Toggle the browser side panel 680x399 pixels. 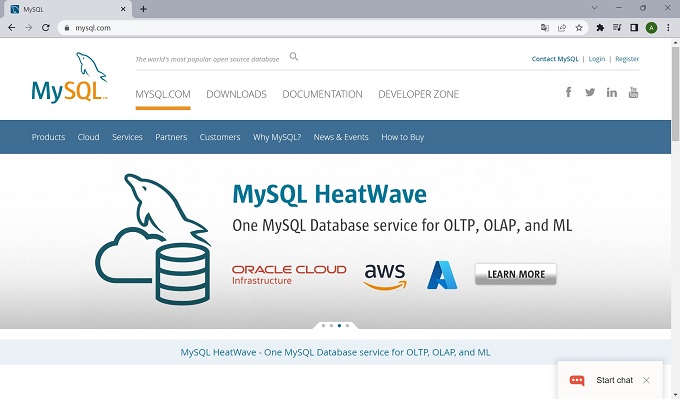point(634,28)
